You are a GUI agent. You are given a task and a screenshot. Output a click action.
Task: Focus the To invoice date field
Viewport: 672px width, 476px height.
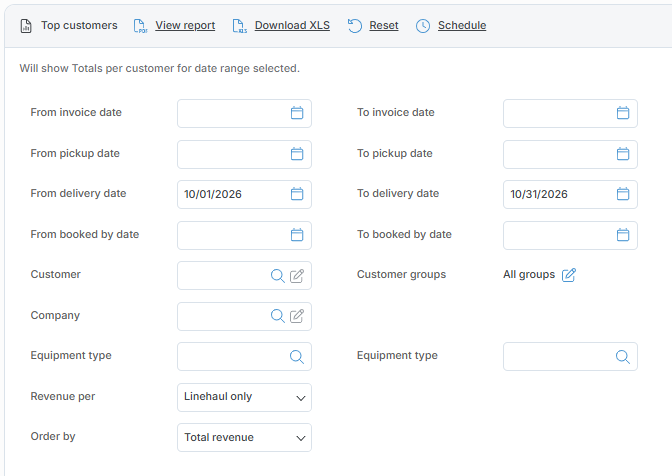click(x=570, y=114)
